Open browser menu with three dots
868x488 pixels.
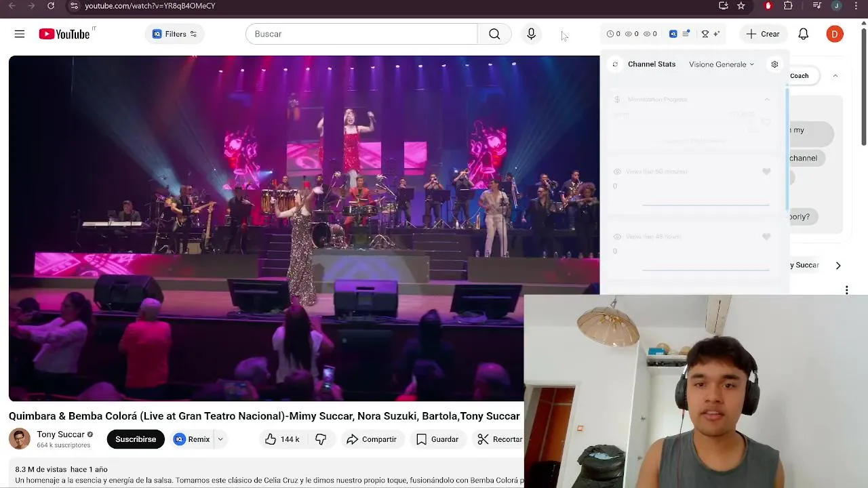(x=857, y=5)
